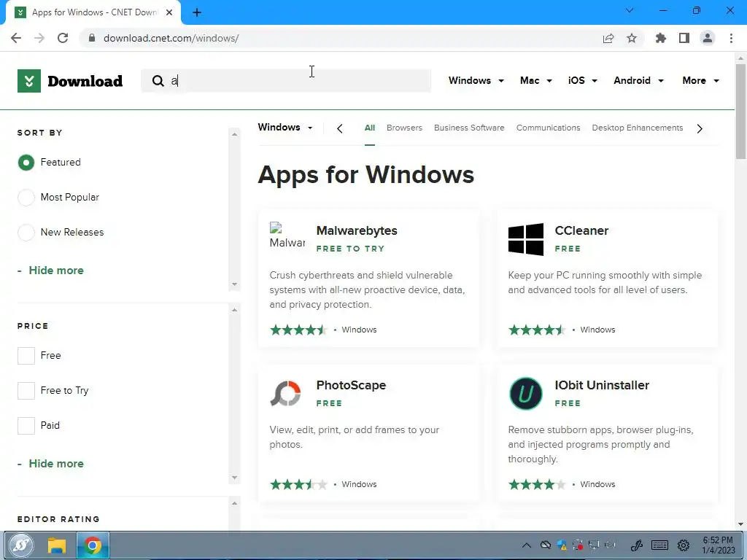The width and height of the screenshot is (747, 560).
Task: Click the CNET Download logo icon
Action: [x=29, y=81]
